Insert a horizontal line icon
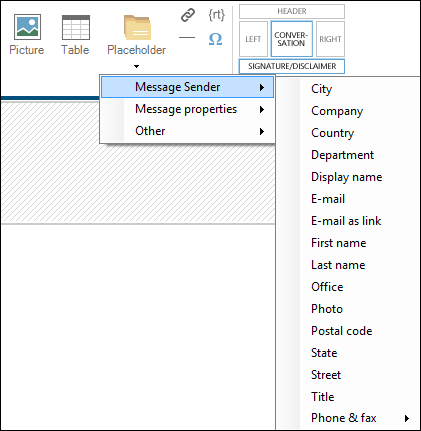 point(187,37)
